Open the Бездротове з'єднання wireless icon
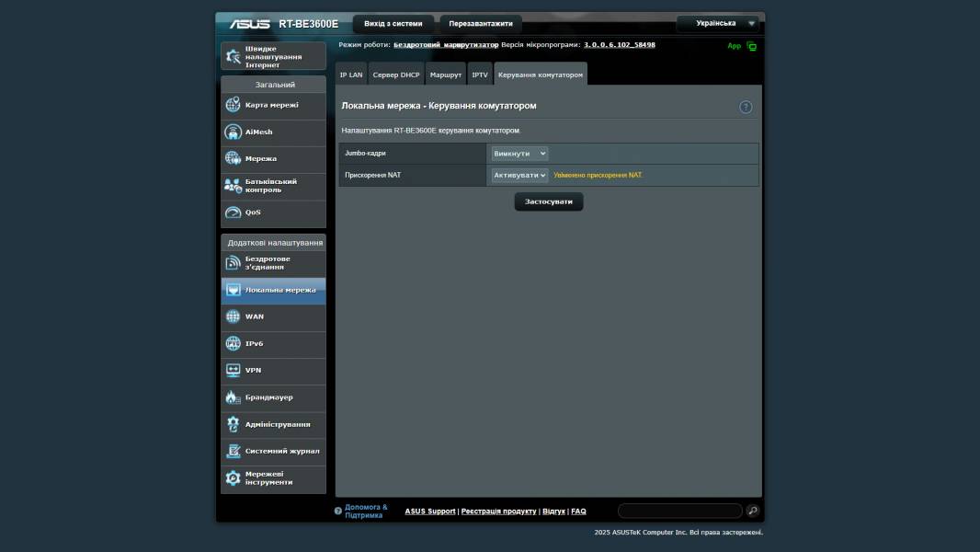980x552 pixels. pos(234,262)
